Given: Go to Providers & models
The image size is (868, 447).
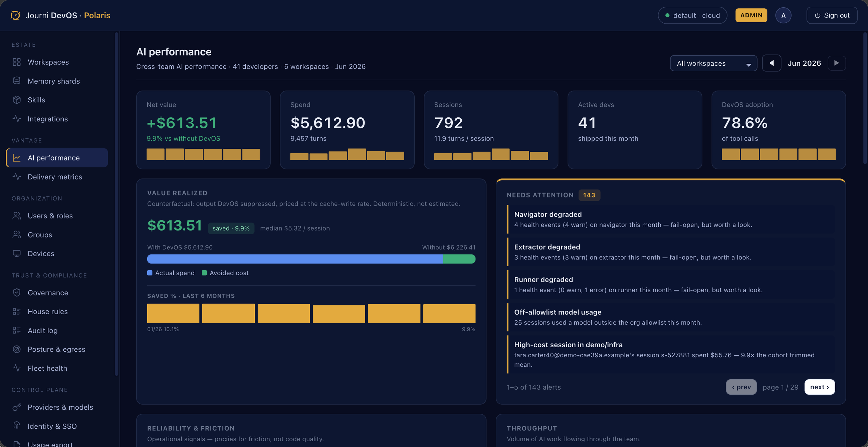Looking at the screenshot, I should pyautogui.click(x=57, y=407).
